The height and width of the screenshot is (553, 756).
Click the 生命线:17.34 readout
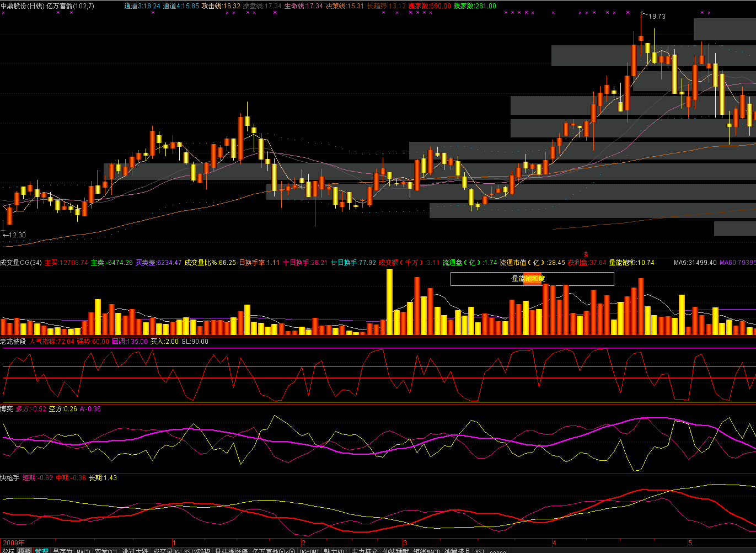(304, 6)
